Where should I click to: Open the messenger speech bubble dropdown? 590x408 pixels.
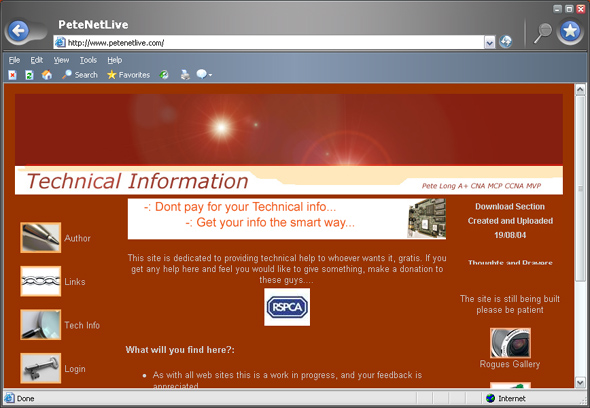click(204, 75)
